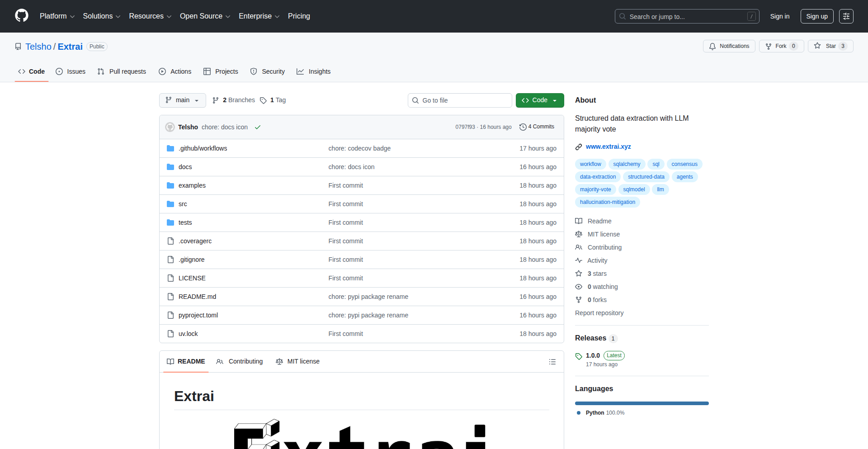Click the Report repository link
Viewport: 868px width, 449px height.
tap(599, 313)
